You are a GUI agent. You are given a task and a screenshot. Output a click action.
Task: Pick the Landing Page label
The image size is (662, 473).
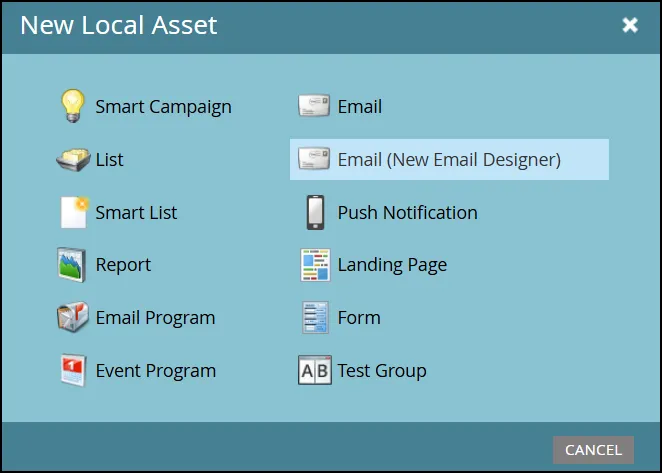pos(392,265)
